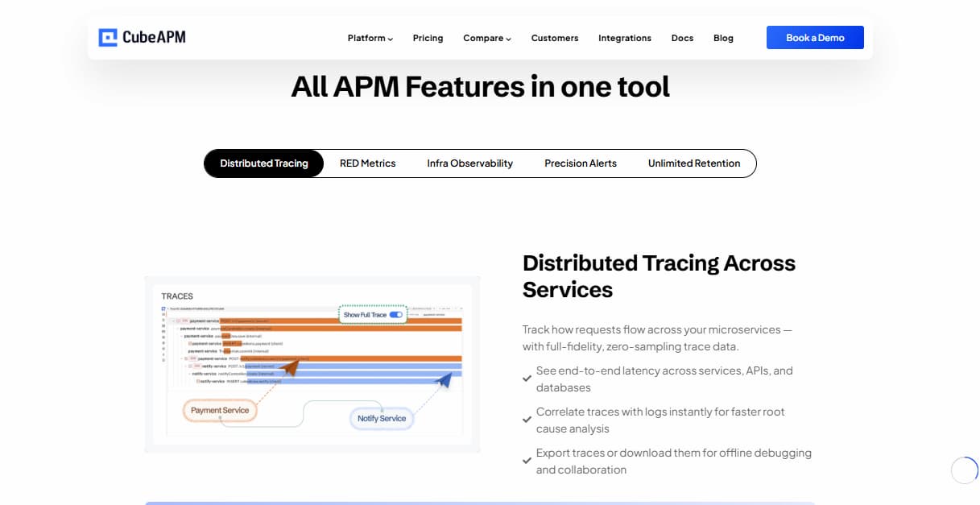Image resolution: width=980 pixels, height=505 pixels.
Task: Click the blue trace icon top-left of trace list
Action: (163, 308)
